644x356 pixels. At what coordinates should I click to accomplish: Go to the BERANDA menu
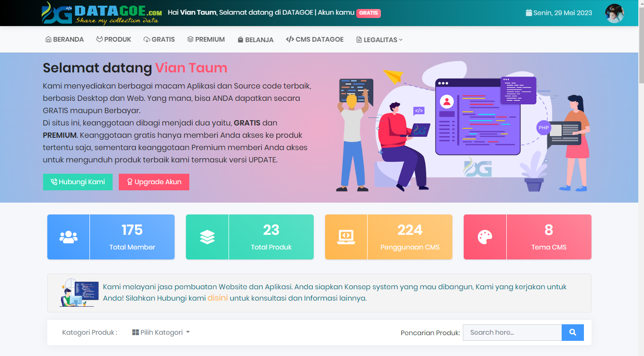pyautogui.click(x=64, y=40)
